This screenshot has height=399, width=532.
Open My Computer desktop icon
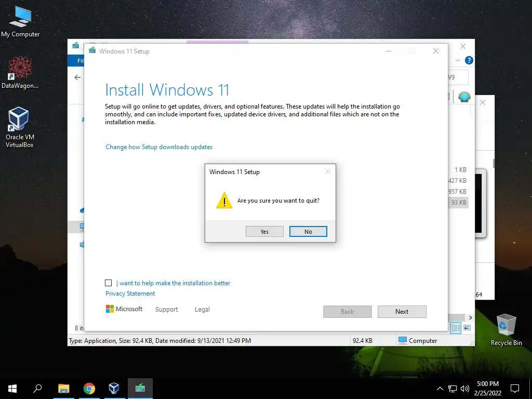[20, 22]
